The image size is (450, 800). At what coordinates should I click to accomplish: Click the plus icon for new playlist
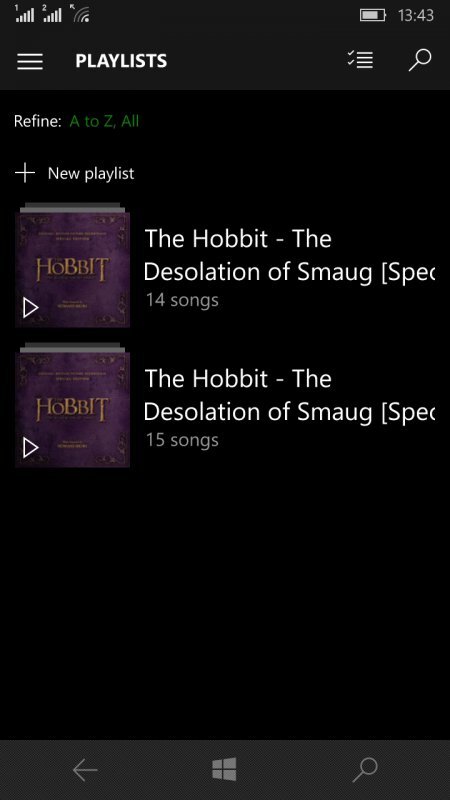pyautogui.click(x=24, y=173)
